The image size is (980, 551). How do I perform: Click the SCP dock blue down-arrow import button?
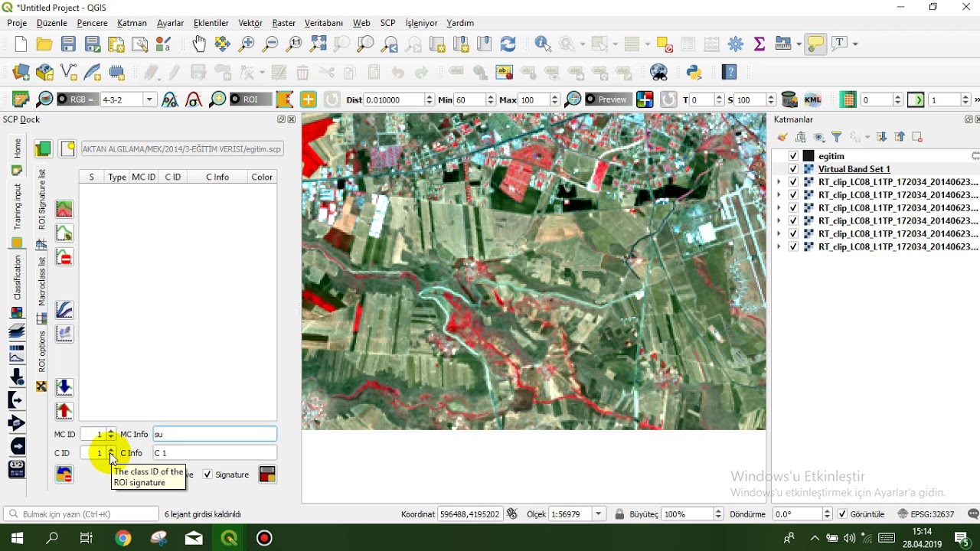(64, 387)
